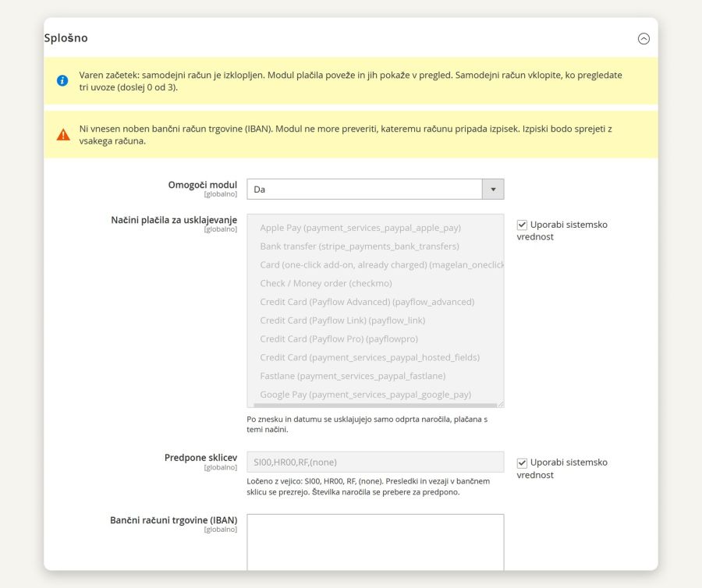Uncheck system value for Predpone sklicev
702x588 pixels.
[522, 462]
